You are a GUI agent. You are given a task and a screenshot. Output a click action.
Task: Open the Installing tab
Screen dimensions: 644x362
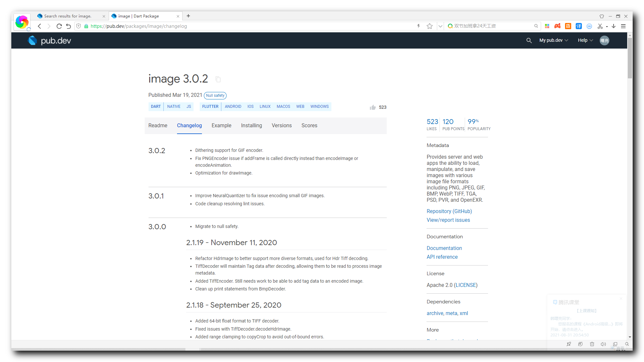251,126
